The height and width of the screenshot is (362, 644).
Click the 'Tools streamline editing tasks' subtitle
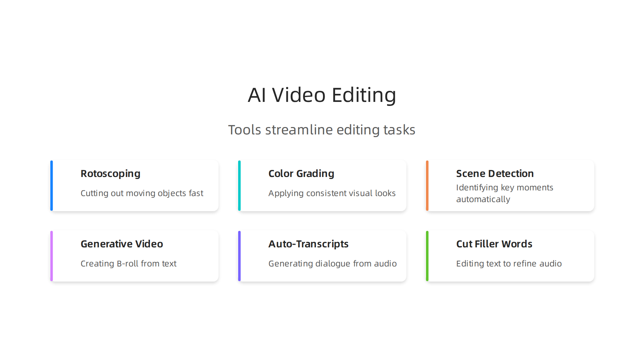point(322,130)
